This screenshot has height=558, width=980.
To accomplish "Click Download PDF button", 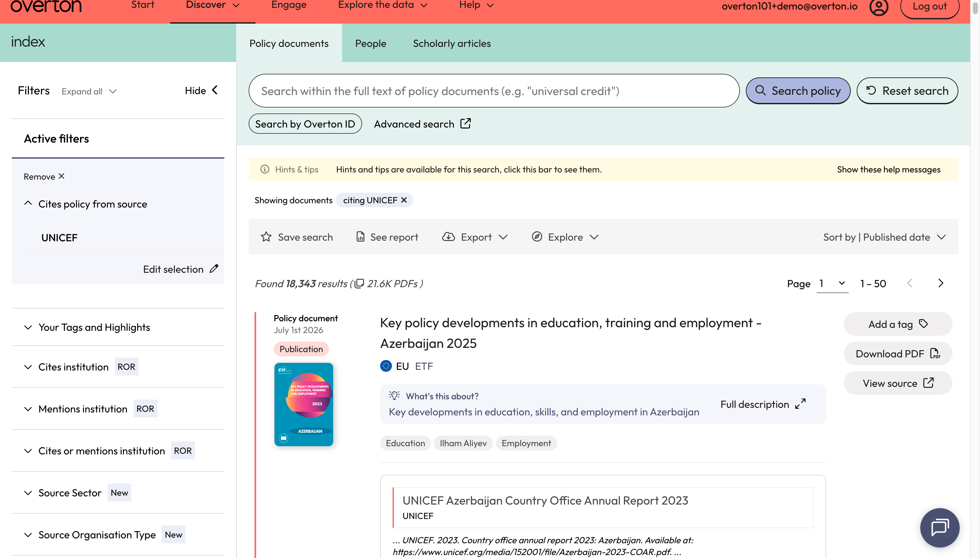I will click(x=898, y=354).
